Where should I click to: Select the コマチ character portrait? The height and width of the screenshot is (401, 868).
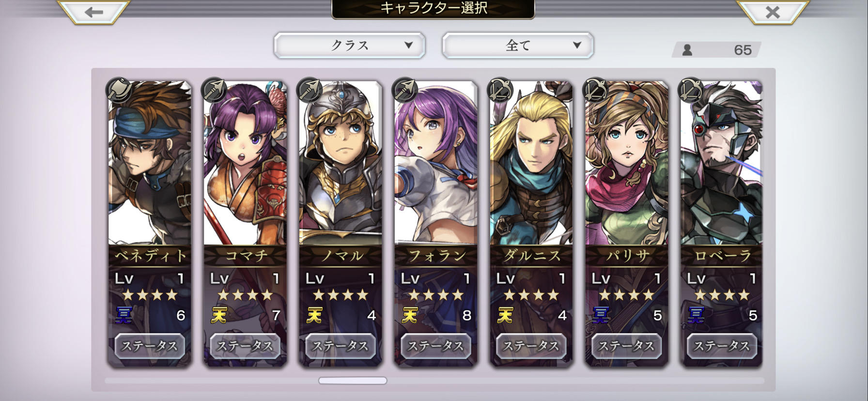[x=245, y=164]
